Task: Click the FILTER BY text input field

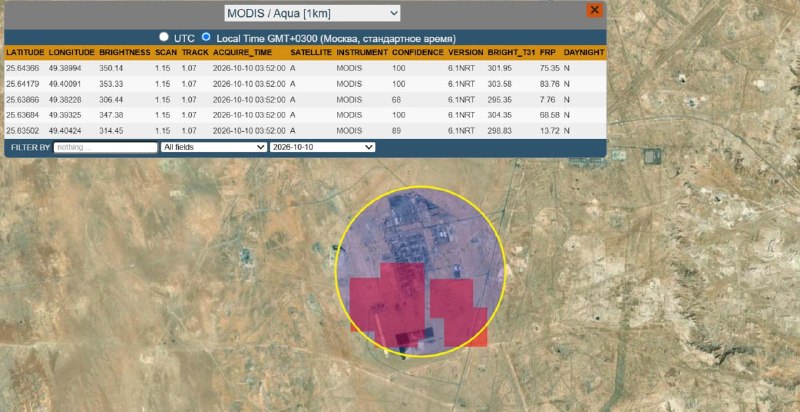Action: (106, 147)
